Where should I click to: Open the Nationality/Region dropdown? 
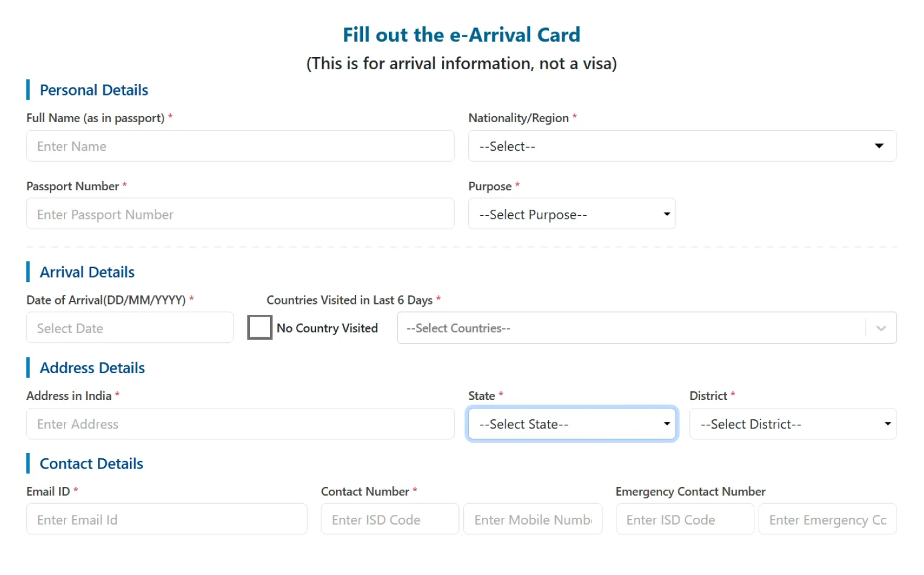point(681,146)
